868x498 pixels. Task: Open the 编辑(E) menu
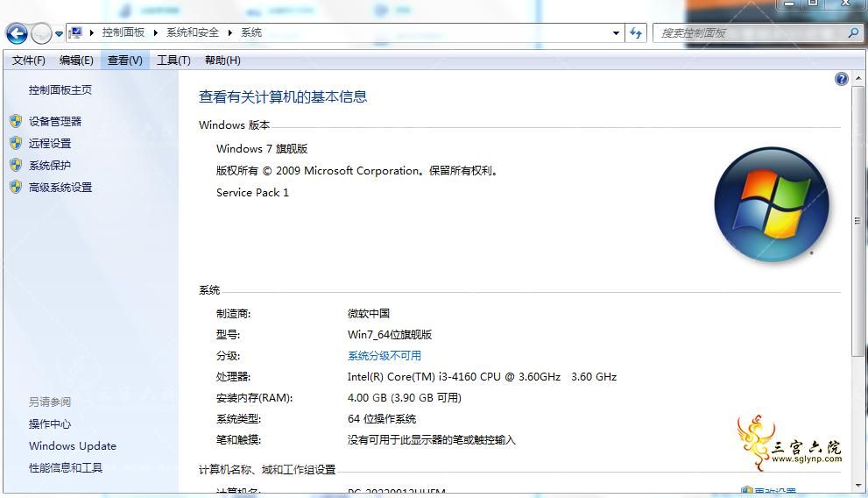[76, 60]
